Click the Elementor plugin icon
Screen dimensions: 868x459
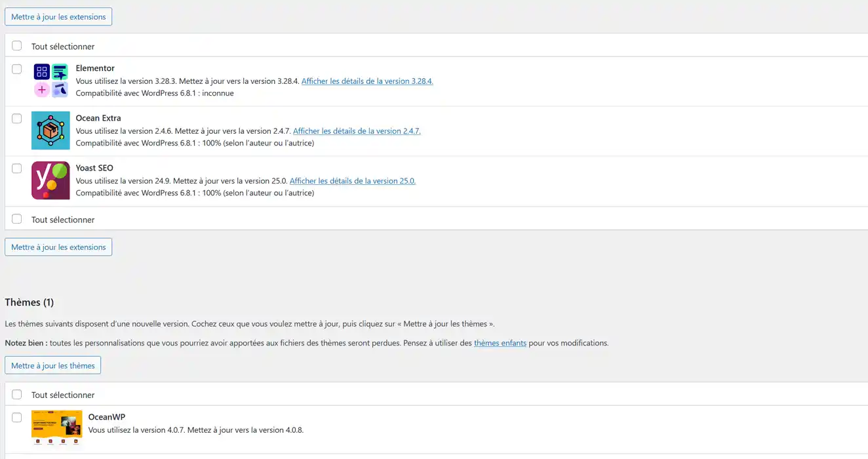50,81
